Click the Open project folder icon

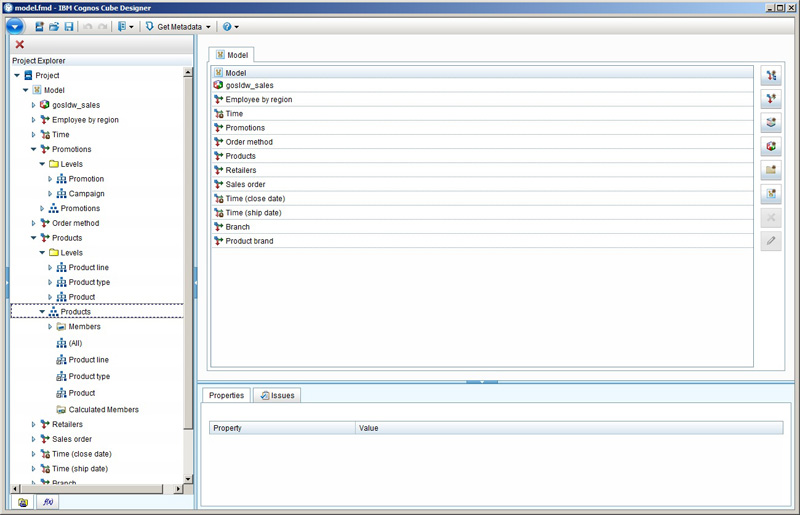coord(54,27)
